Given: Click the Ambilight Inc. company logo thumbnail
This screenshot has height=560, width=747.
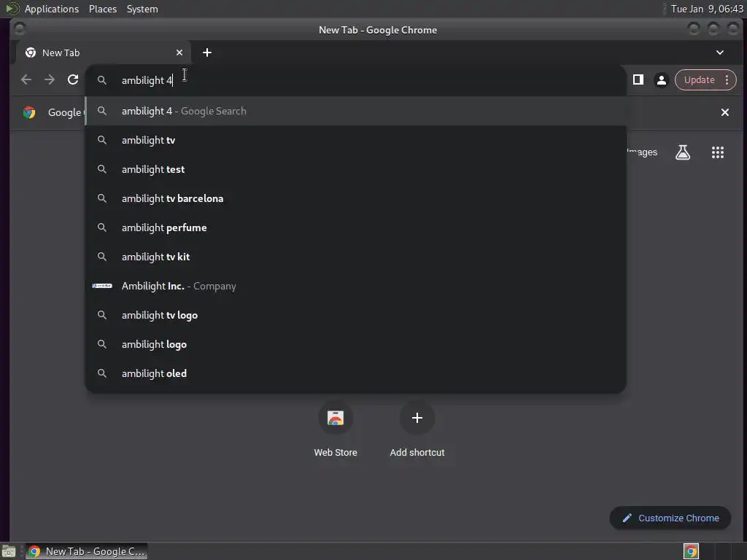Looking at the screenshot, I should click(x=102, y=286).
